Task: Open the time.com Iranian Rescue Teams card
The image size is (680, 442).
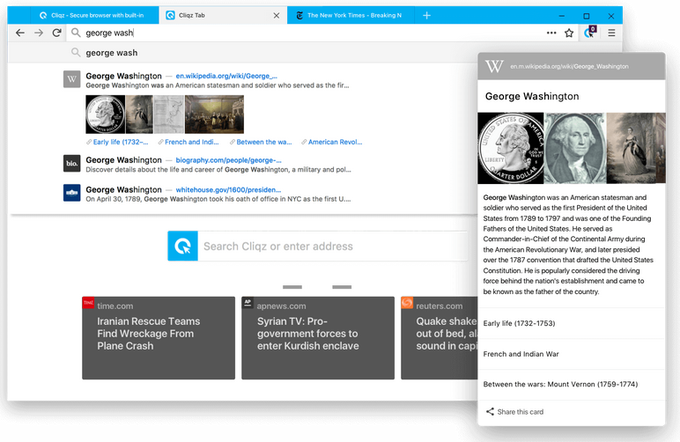Action: coord(158,338)
